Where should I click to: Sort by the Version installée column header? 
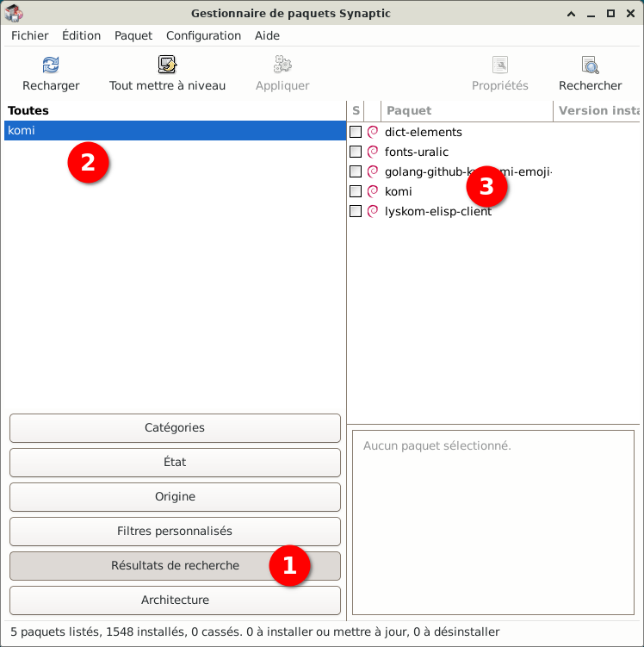point(598,110)
